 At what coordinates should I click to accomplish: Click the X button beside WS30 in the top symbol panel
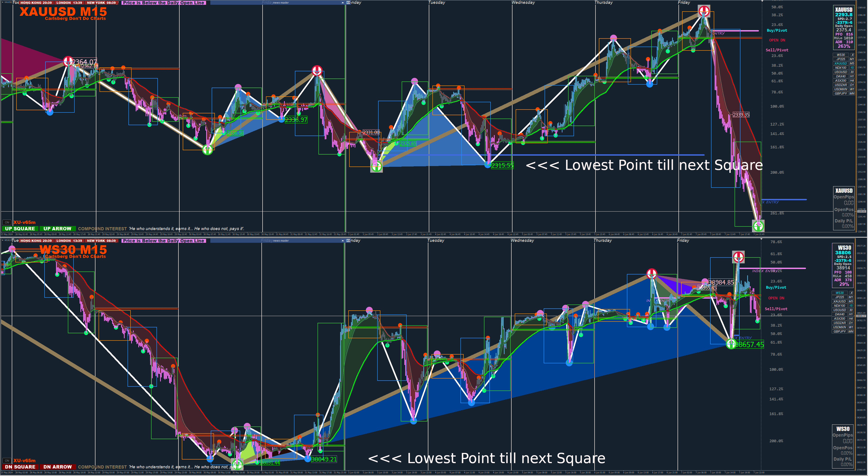(x=852, y=55)
